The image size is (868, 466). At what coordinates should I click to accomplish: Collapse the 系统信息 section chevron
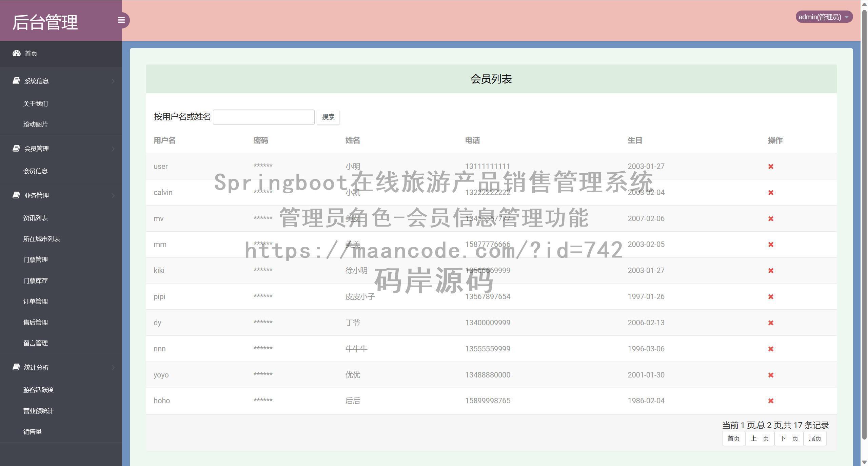[x=113, y=81]
